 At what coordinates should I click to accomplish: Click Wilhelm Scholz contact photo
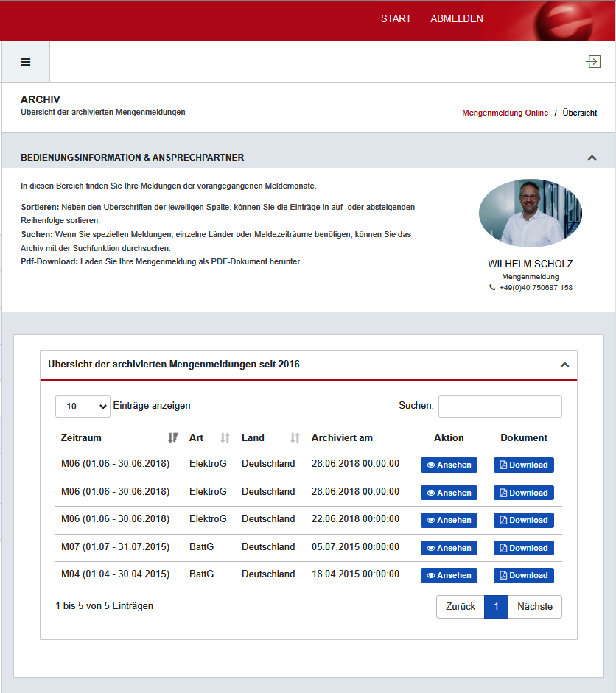[x=531, y=213]
